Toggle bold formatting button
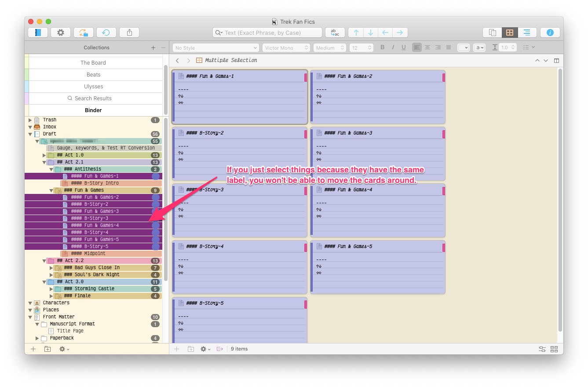Screen dimensions: 588x387 tap(382, 47)
